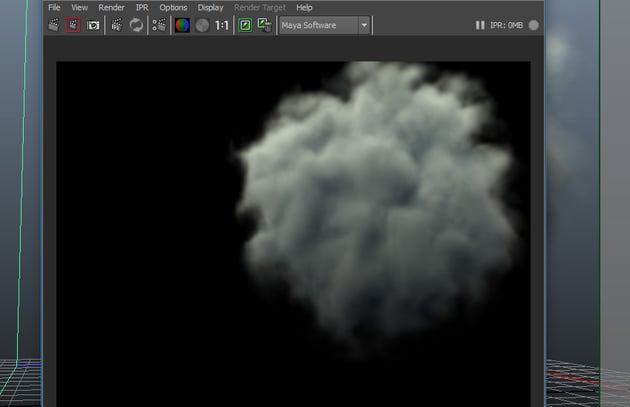The height and width of the screenshot is (407, 630).
Task: Click the gray stop IPR circle button
Action: pyautogui.click(x=534, y=25)
